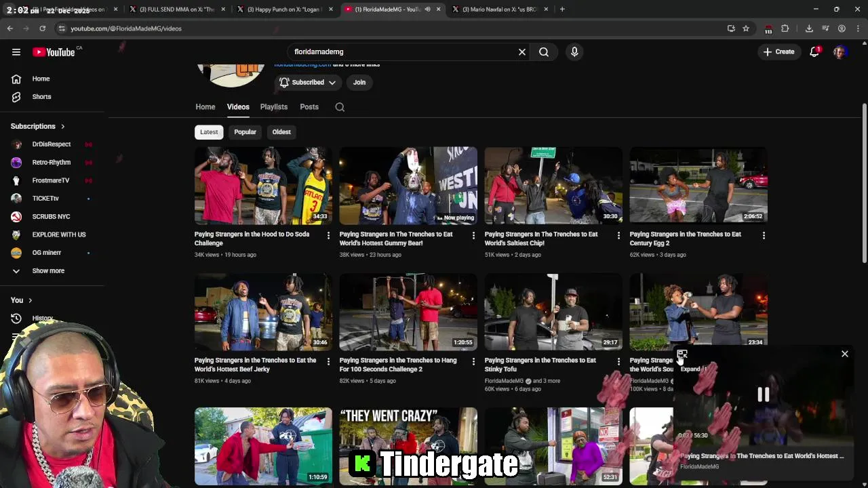This screenshot has width=868, height=488.
Task: Expand the Subscriptions section
Action: (38, 126)
